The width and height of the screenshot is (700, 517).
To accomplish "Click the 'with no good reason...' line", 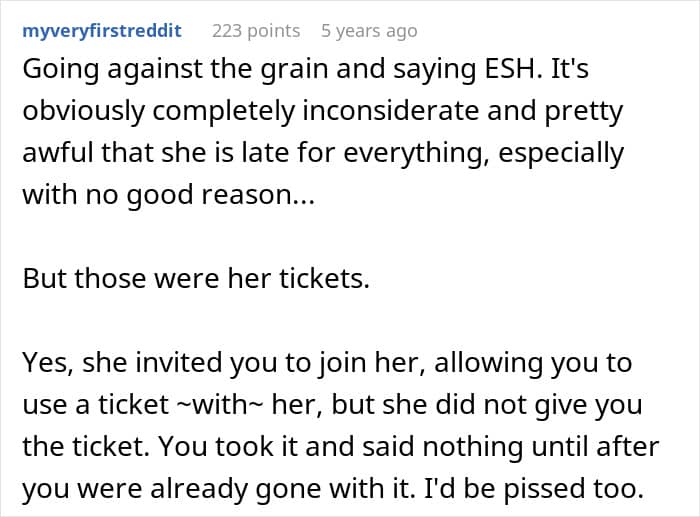I will pos(167,197).
